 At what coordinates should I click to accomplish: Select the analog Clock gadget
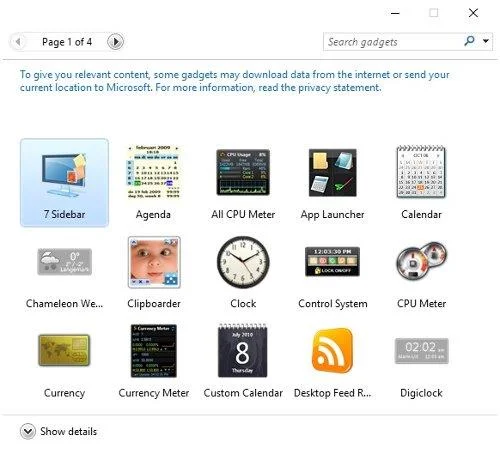coord(243,262)
